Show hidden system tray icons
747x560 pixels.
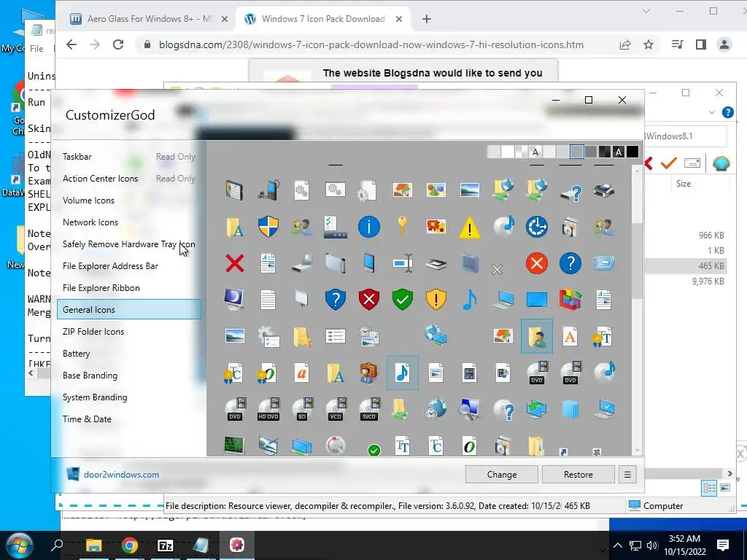tap(617, 545)
